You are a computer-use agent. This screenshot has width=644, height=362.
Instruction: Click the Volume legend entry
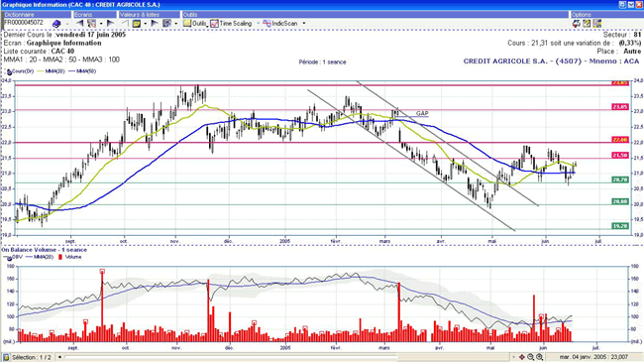[x=69, y=257]
